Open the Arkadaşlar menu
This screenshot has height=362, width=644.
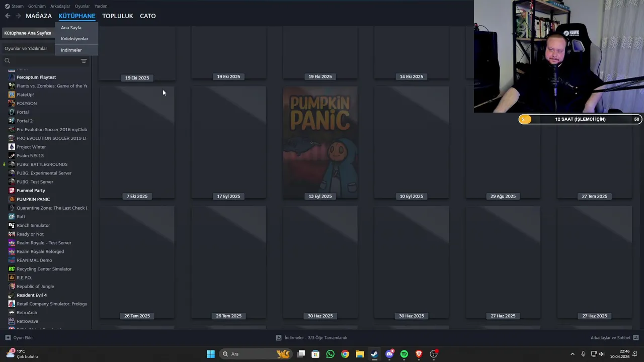[x=60, y=6]
